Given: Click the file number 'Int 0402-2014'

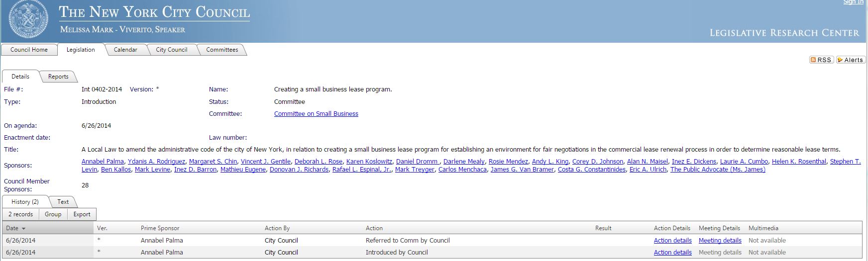Looking at the screenshot, I should coord(102,89).
